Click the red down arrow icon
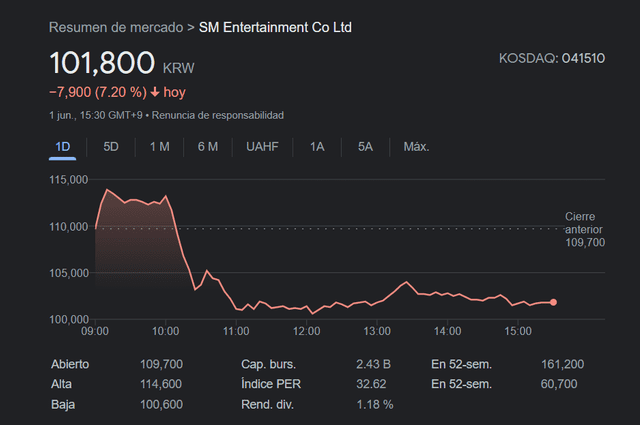The height and width of the screenshot is (425, 640). (x=155, y=92)
